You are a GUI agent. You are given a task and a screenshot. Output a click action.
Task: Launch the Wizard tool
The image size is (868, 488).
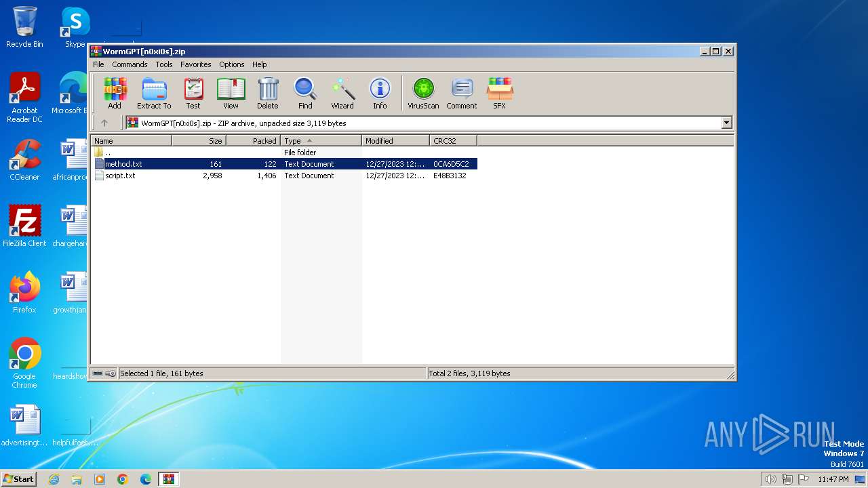[342, 93]
